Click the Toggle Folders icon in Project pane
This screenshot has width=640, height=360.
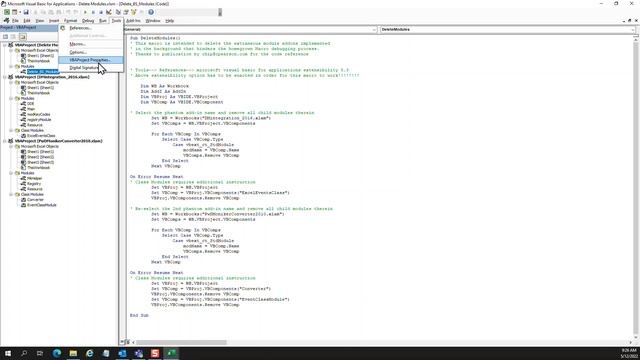[x=22, y=37]
